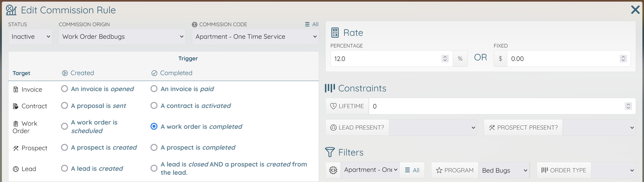Click the Constraints barcode icon
Screen dimensions: 644x182
pyautogui.click(x=330, y=88)
